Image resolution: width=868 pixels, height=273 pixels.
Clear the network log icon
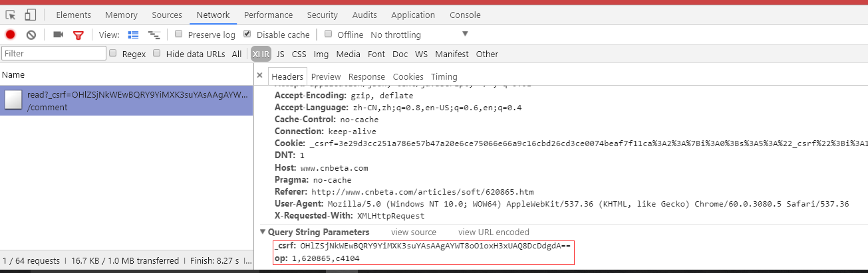point(31,35)
